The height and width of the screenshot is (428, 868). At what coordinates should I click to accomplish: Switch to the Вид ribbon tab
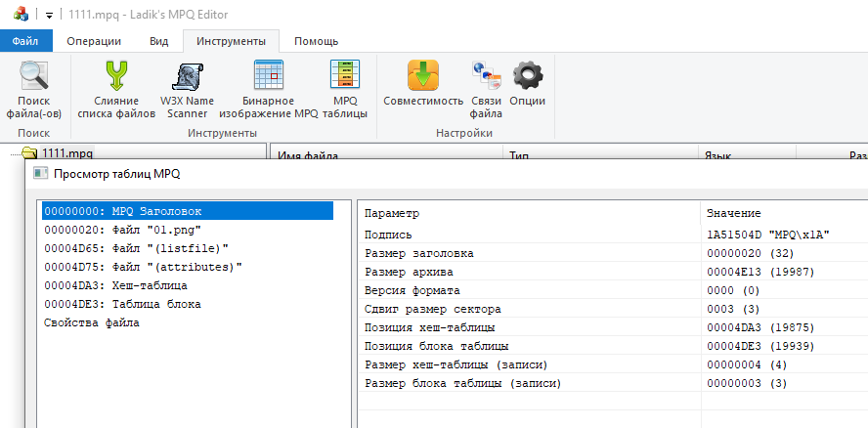[x=159, y=41]
